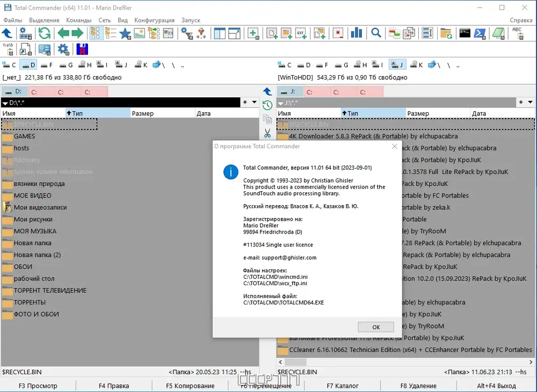Open left panel directory history arrow
537x392 pixels.
[x=255, y=102]
